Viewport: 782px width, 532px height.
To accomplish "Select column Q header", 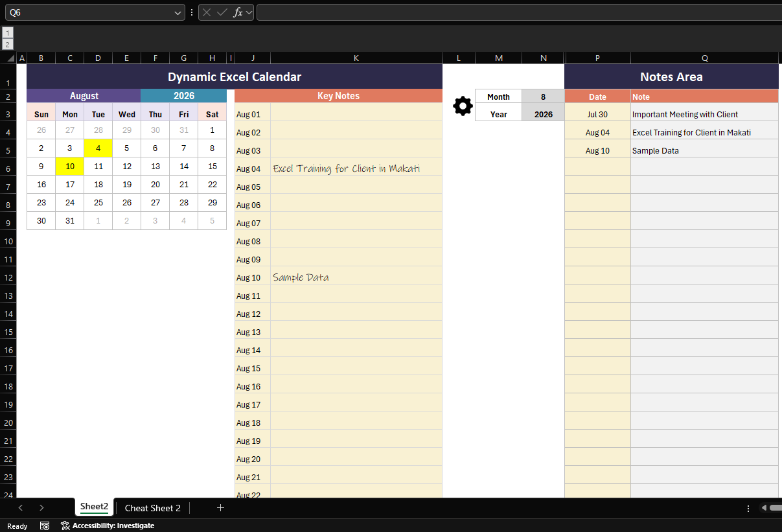I will [x=705, y=58].
